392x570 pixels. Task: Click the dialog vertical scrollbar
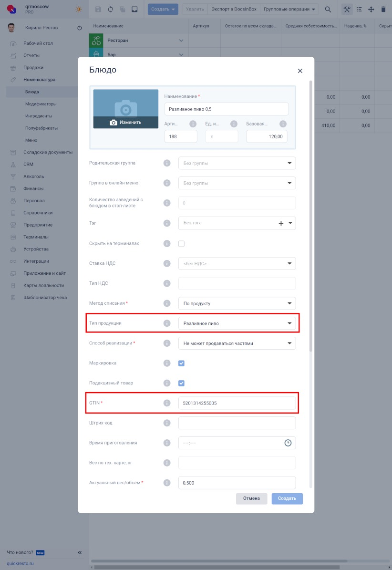point(310,216)
